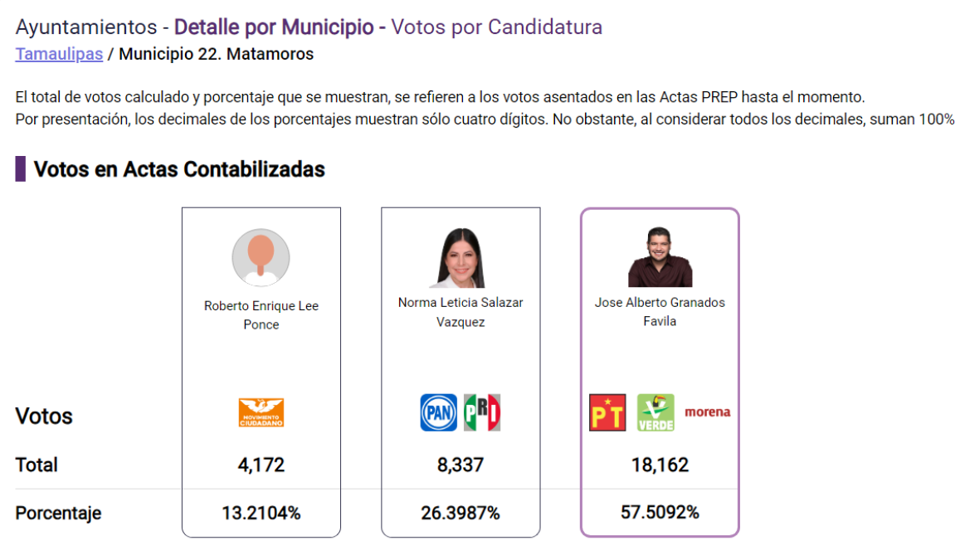The image size is (955, 560).
Task: Select the morena party logo
Action: (x=706, y=411)
